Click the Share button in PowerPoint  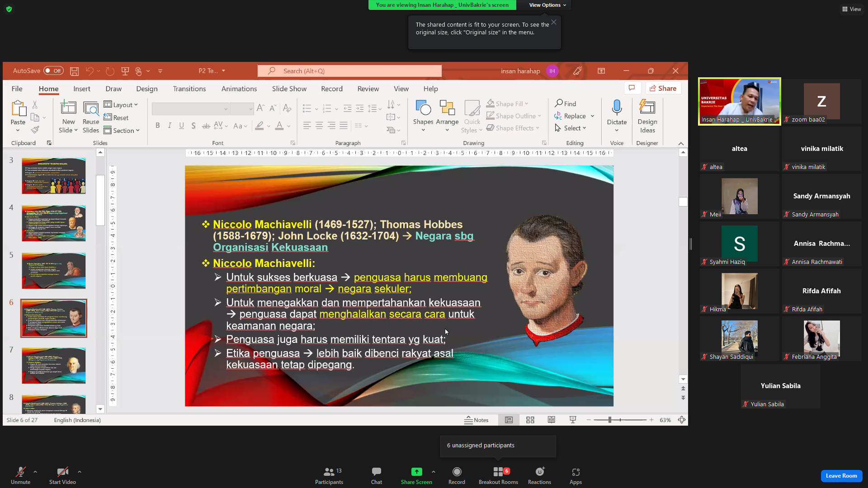pyautogui.click(x=663, y=88)
